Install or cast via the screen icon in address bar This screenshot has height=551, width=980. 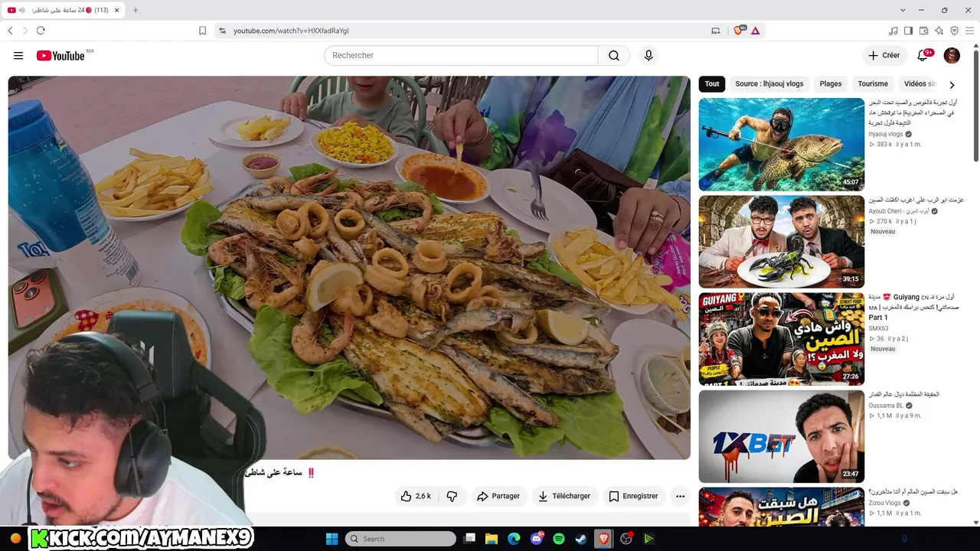click(716, 31)
